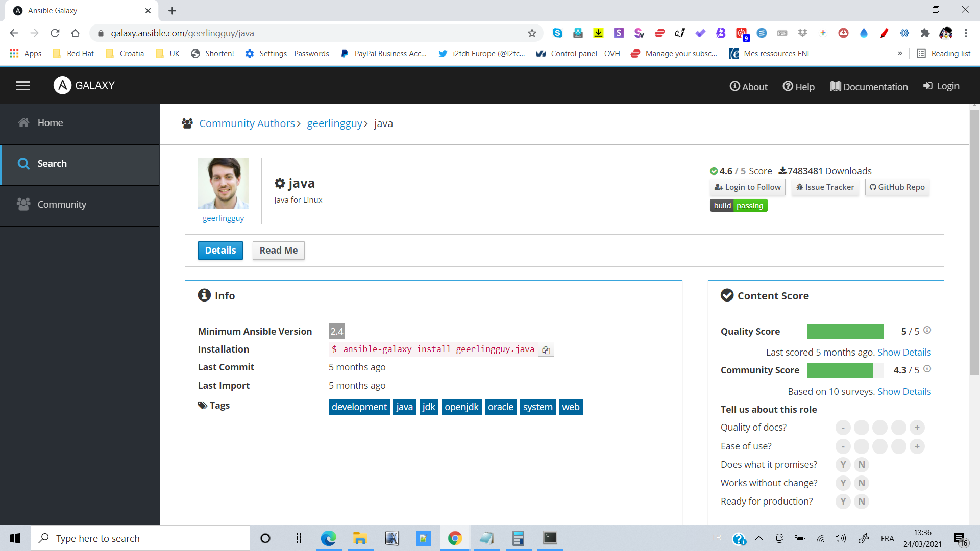Open Chrome extensions puzzle icon
Viewport: 980px width, 551px height.
click(x=925, y=33)
